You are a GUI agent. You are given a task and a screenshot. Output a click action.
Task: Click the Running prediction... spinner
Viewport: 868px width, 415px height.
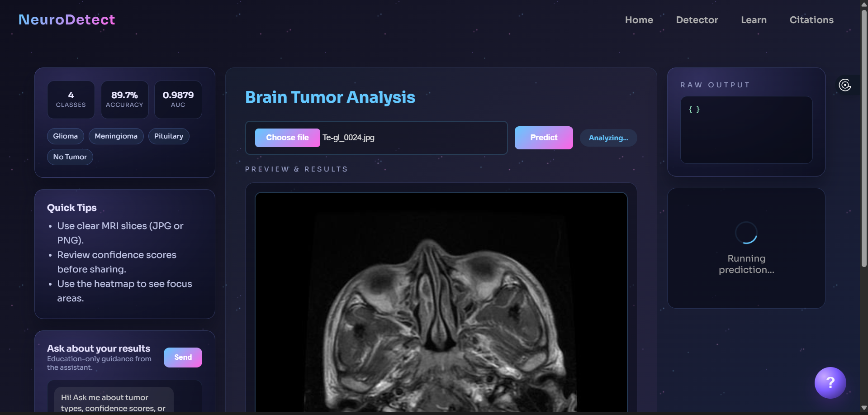746,233
